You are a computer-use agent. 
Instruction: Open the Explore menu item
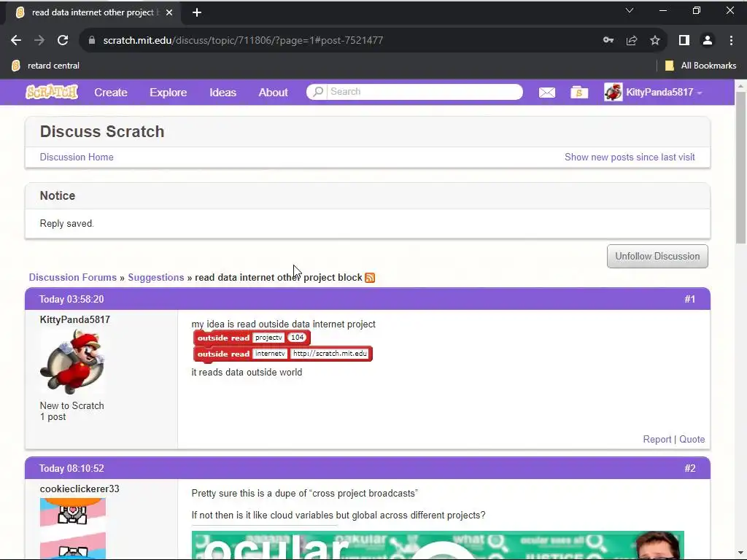[169, 93]
